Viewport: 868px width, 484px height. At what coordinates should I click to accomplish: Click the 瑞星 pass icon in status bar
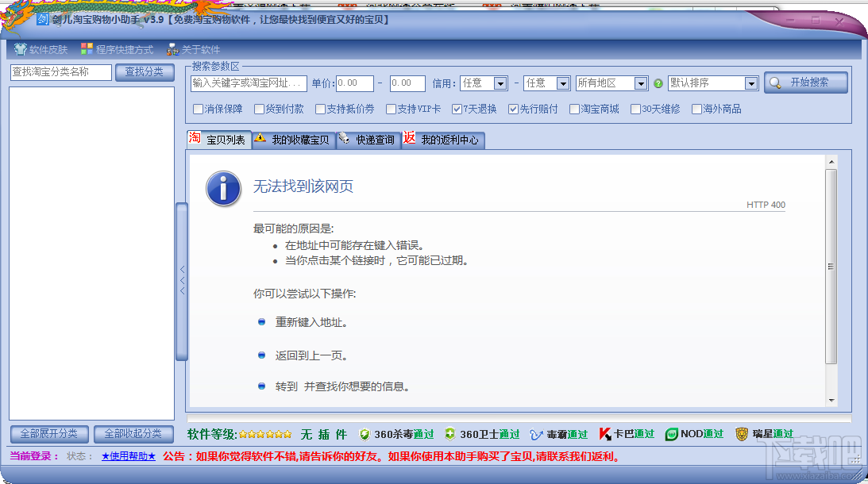point(743,434)
